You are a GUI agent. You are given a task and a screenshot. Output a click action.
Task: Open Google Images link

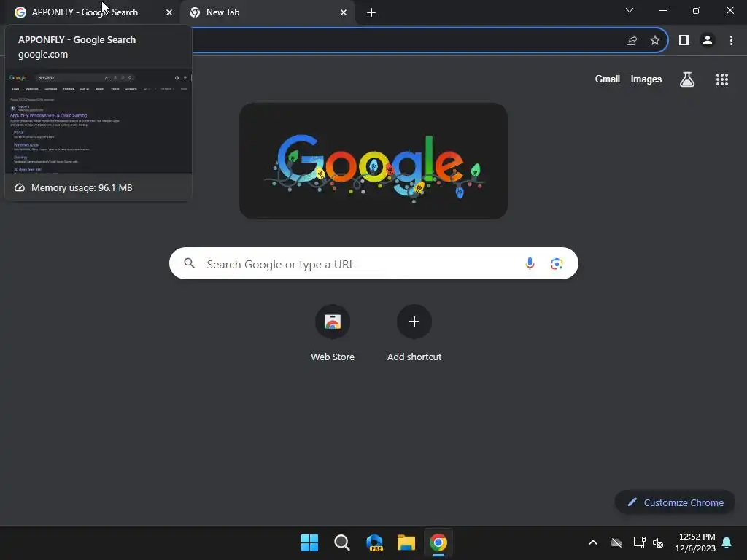coord(646,79)
